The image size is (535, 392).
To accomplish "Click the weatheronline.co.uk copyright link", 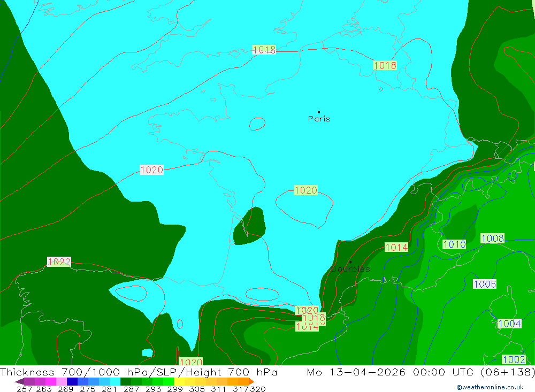I will (490, 387).
